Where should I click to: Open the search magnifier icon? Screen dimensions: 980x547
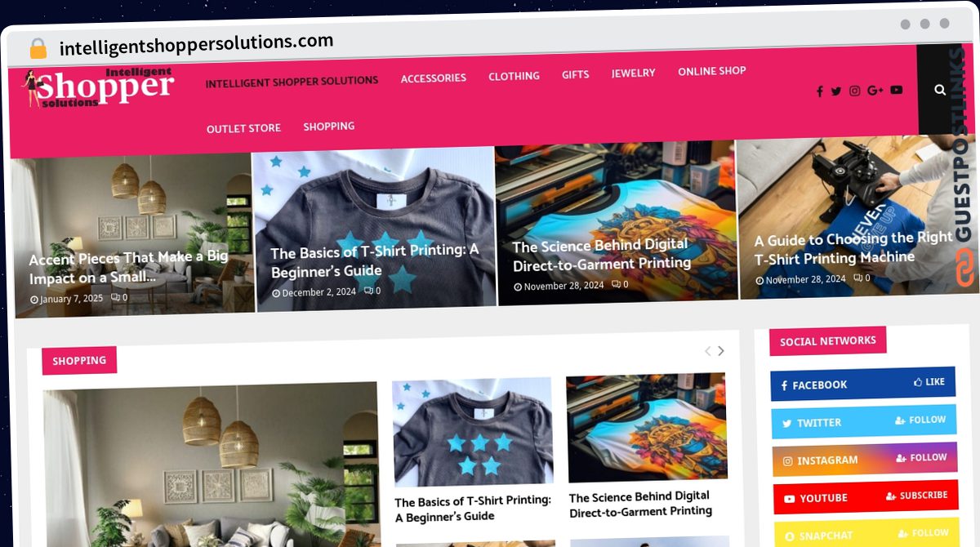pyautogui.click(x=940, y=90)
